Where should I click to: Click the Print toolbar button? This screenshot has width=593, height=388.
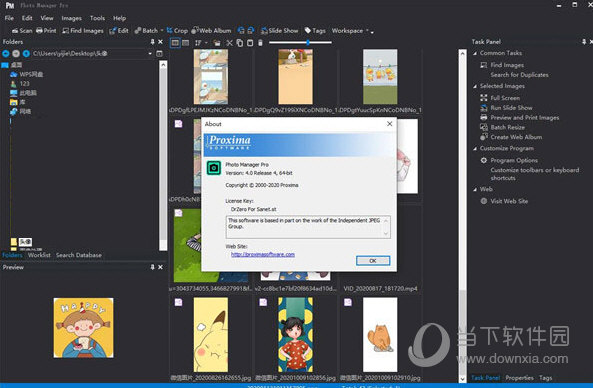click(46, 31)
